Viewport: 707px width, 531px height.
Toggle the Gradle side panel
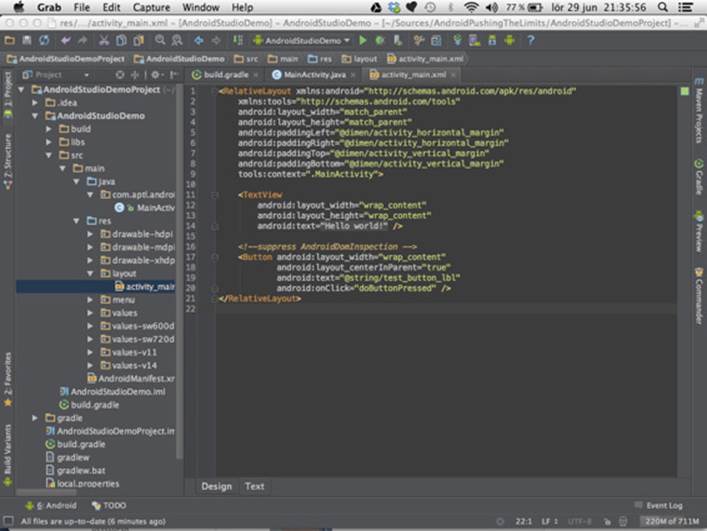(698, 176)
